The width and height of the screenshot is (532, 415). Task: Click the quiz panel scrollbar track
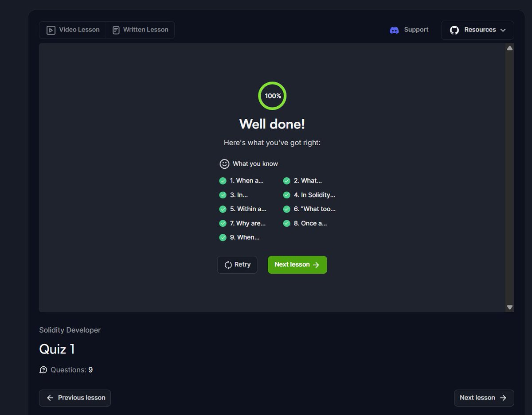coord(510,177)
